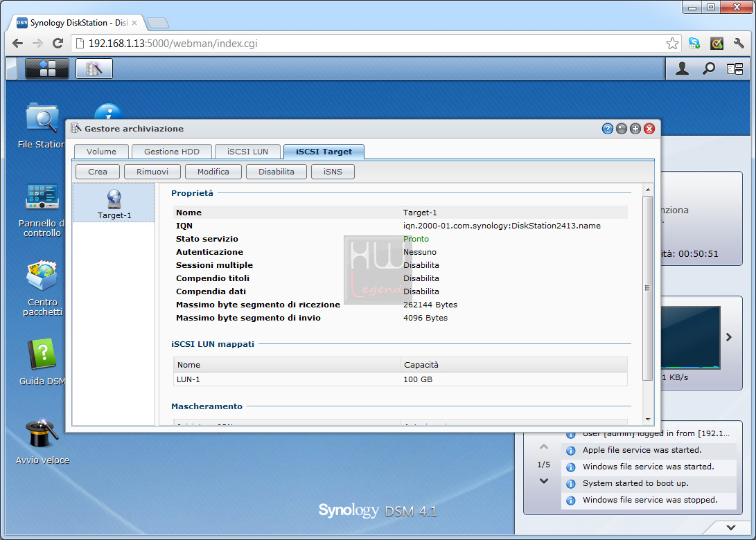The height and width of the screenshot is (540, 756).
Task: Close the Gestore archiviazione window
Action: click(649, 129)
